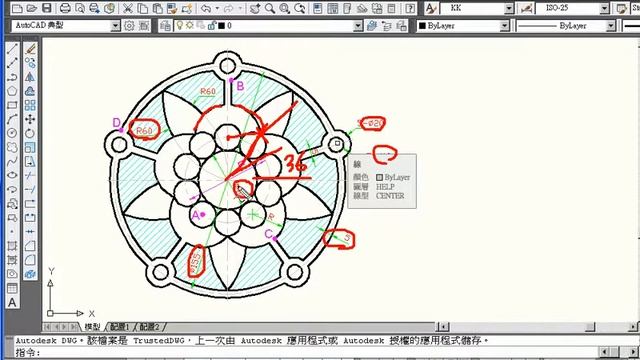Toggle layer freeze sun icon

click(190, 25)
